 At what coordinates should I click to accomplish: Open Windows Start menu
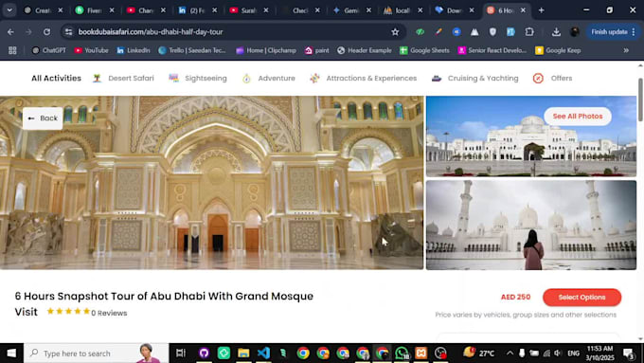[x=11, y=354]
